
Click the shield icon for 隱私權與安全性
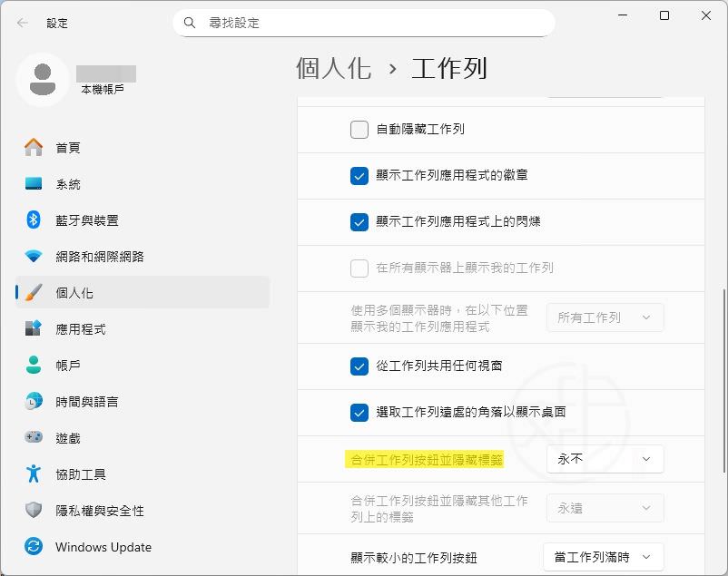(x=34, y=510)
